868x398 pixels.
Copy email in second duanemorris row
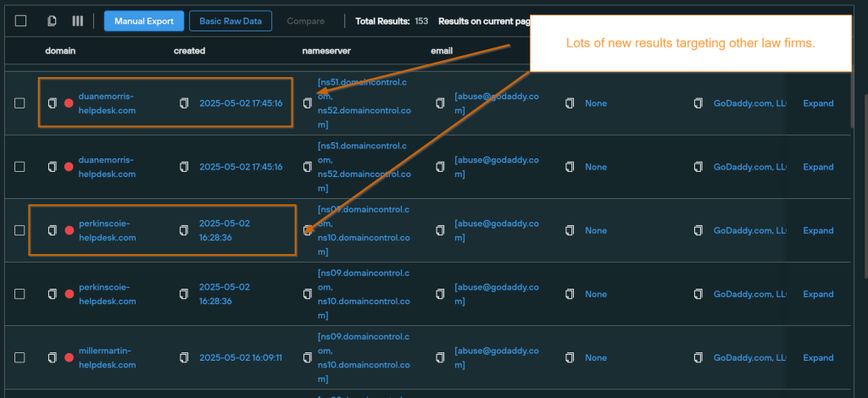click(x=440, y=167)
